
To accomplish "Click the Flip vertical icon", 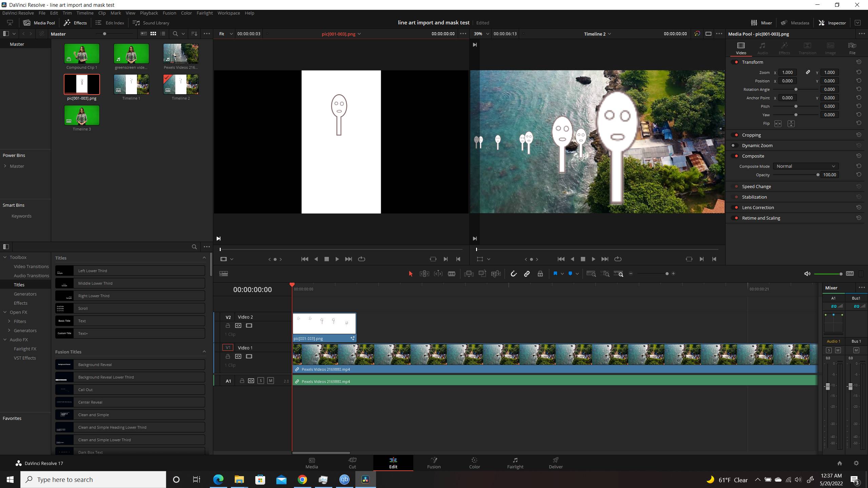I will coord(791,124).
